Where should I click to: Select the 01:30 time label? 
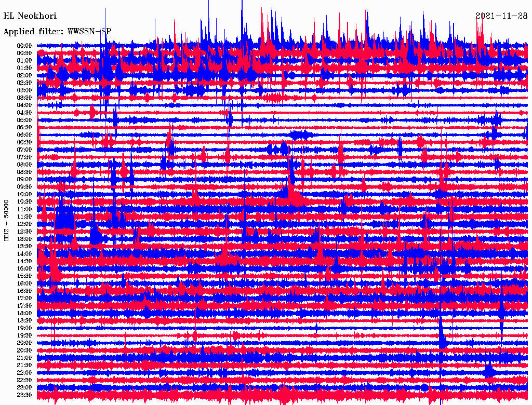tap(24, 68)
